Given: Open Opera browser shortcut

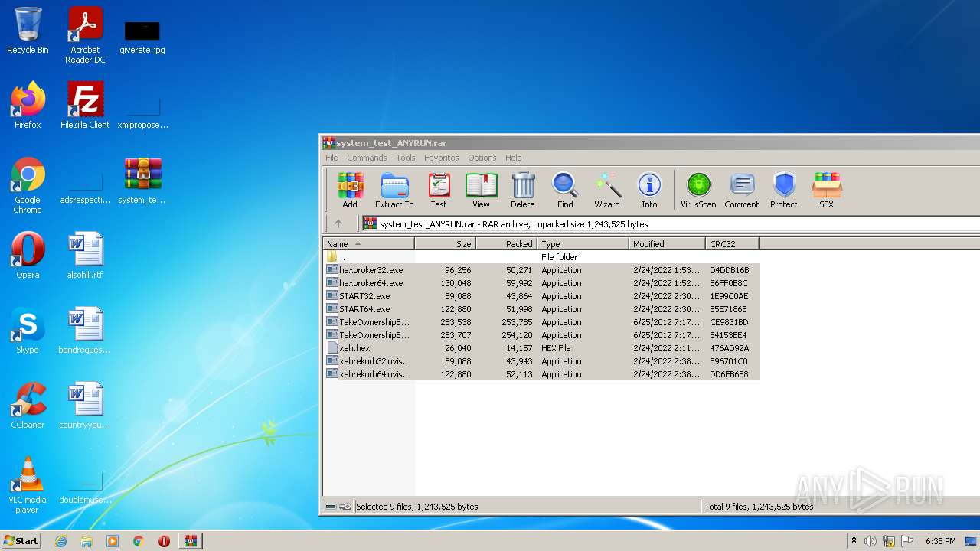Looking at the screenshot, I should (28, 256).
